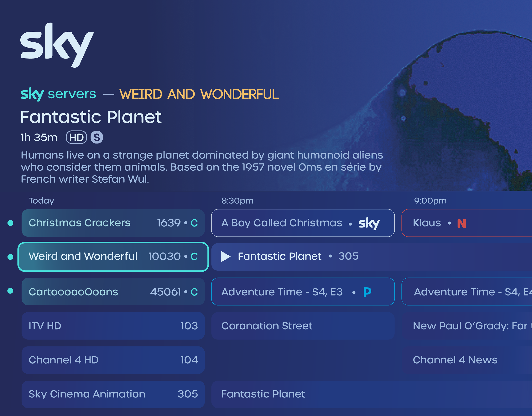Click the Today label in the guide
Image resolution: width=532 pixels, height=416 pixels.
click(x=41, y=201)
